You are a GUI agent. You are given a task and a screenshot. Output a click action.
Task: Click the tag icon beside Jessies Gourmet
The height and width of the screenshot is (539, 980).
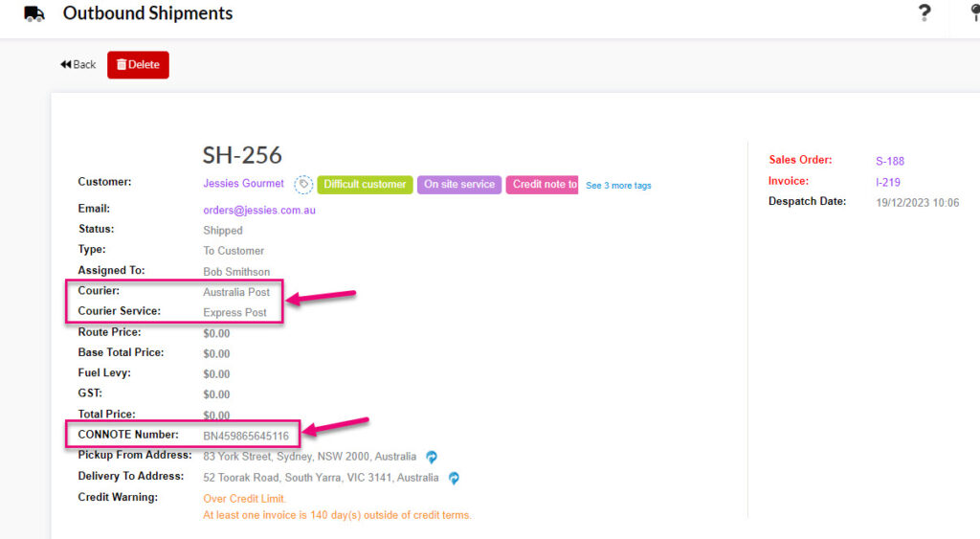point(303,185)
